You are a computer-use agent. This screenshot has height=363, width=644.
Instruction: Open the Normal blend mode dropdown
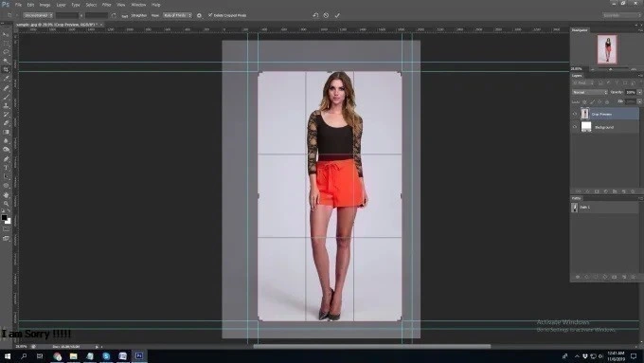tap(590, 92)
